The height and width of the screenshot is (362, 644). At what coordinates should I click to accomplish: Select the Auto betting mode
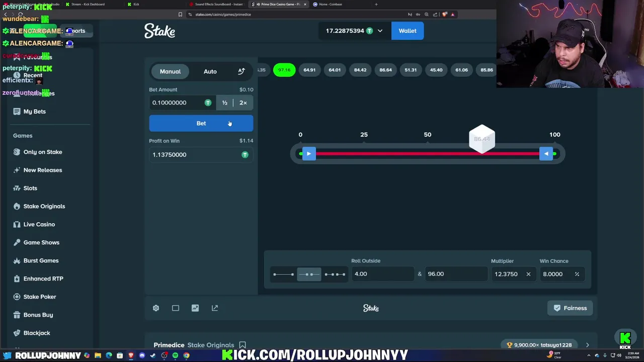[x=210, y=71]
